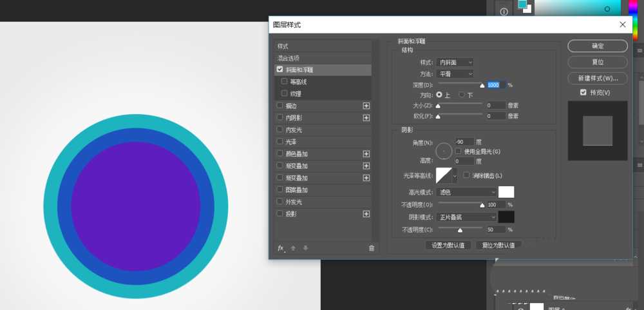Click the plus icon next to 颜色叠加
Screen dimensions: 644x310
click(366, 154)
